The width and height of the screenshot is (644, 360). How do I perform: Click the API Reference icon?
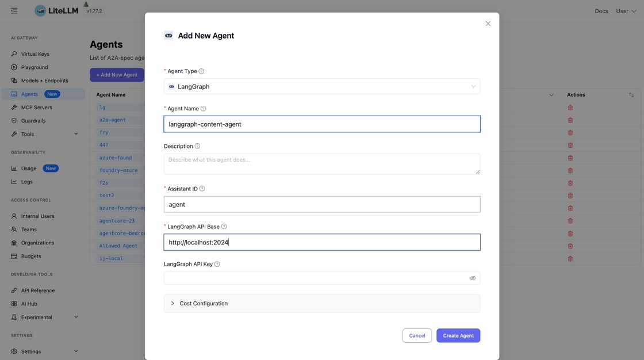(x=14, y=290)
